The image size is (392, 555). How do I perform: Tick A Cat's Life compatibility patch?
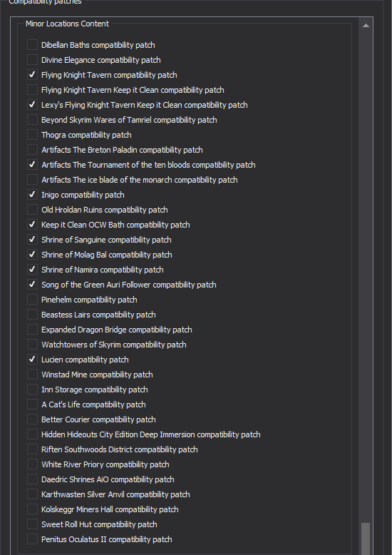pyautogui.click(x=32, y=404)
